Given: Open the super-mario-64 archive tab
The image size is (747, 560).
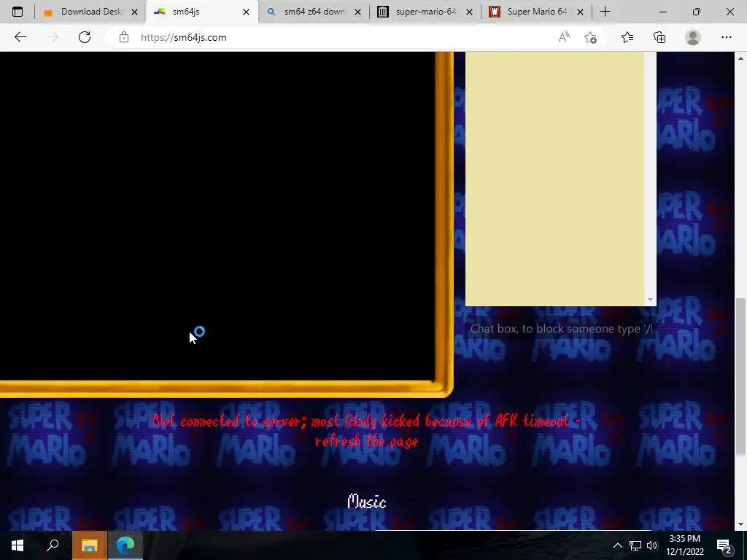Looking at the screenshot, I should (x=425, y=12).
